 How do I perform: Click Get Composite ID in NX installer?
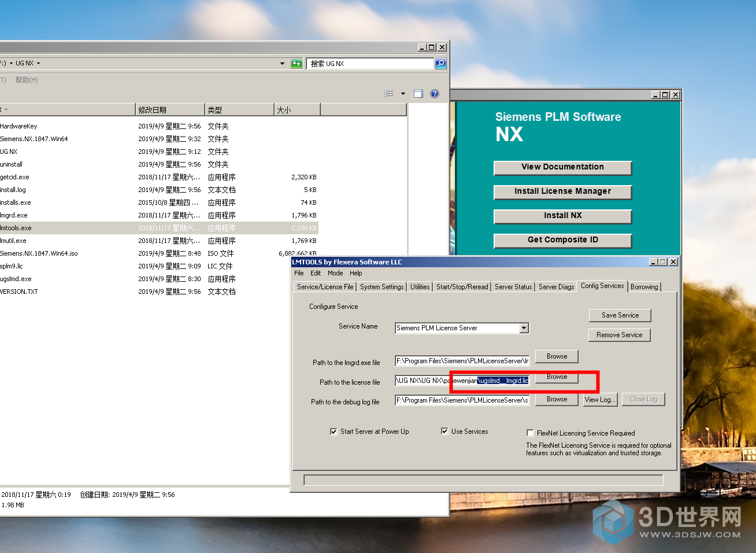point(563,240)
